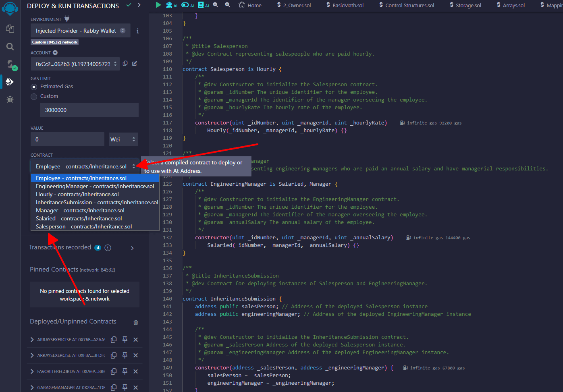The width and height of the screenshot is (563, 392).
Task: Pin the ARRAYSEXERCISE AT 0X76E contract
Action: (125, 340)
